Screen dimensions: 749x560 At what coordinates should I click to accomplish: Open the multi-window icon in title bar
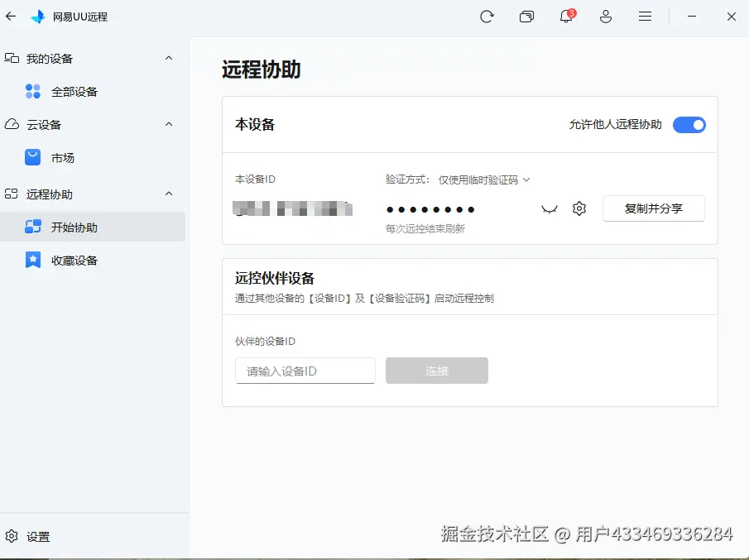pyautogui.click(x=526, y=17)
